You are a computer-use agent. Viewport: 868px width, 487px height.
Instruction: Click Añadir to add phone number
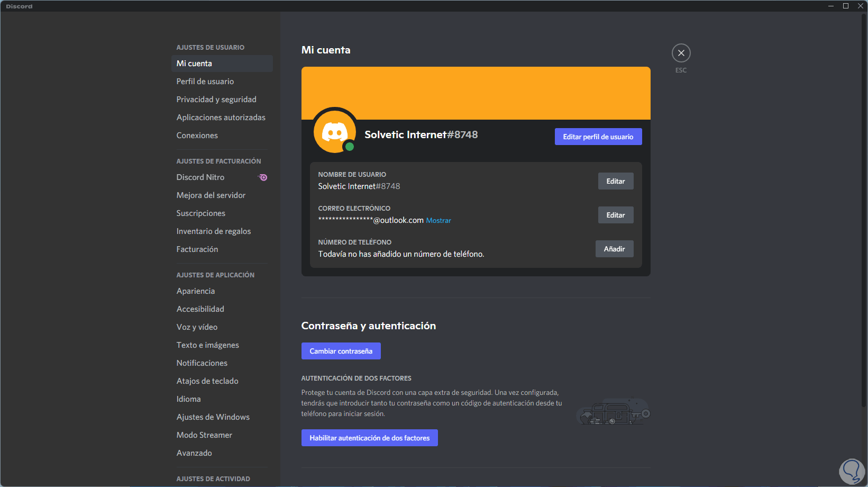coord(615,249)
